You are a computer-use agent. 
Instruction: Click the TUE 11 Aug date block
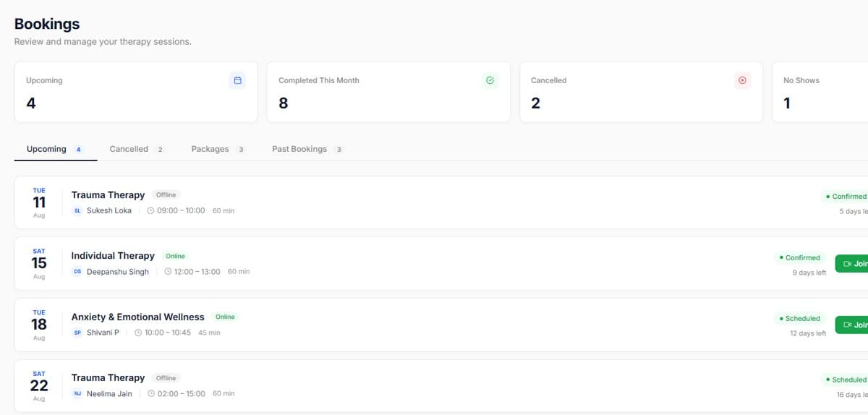point(39,202)
